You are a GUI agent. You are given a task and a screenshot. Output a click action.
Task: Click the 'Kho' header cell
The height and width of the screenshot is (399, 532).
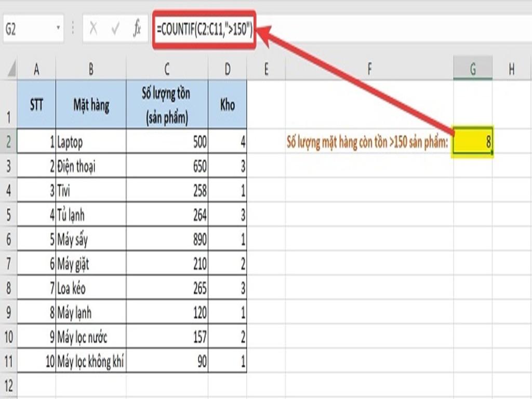tap(227, 105)
